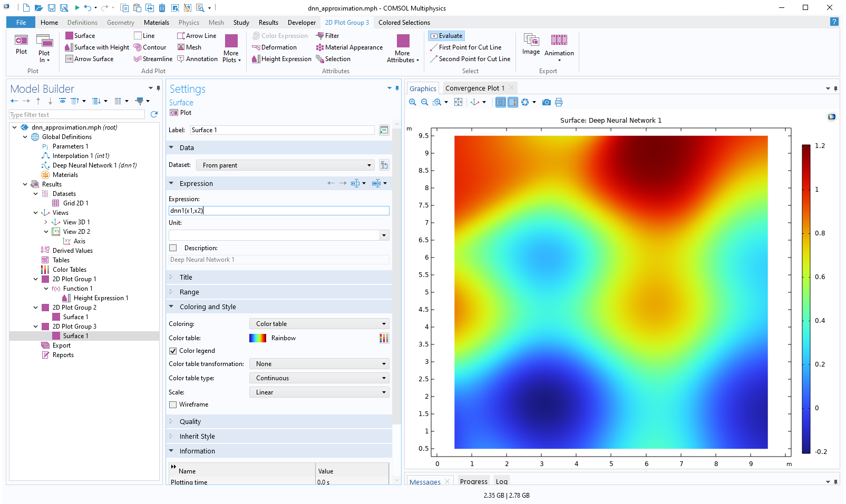The height and width of the screenshot is (504, 846).
Task: Enable the Wireframe checkbox
Action: click(173, 404)
